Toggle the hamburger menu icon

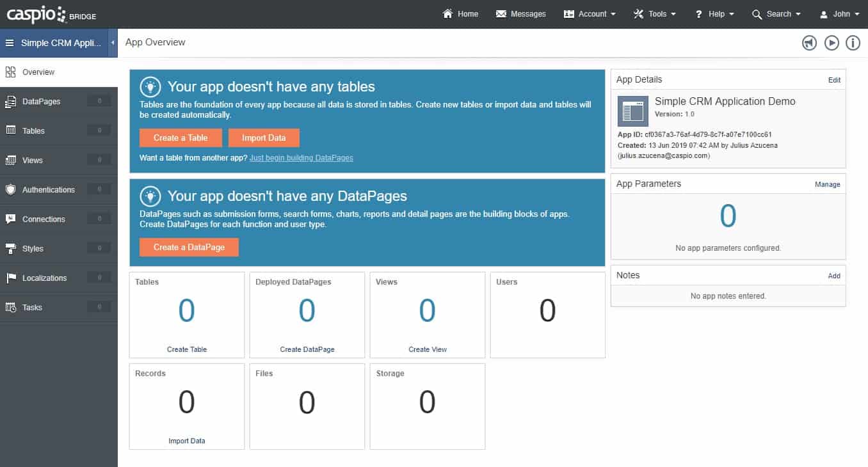pyautogui.click(x=10, y=43)
